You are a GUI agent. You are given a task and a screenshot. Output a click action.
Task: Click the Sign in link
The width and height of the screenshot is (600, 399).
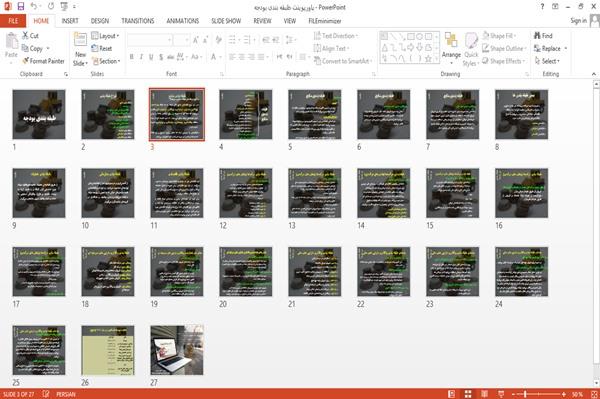[578, 21]
